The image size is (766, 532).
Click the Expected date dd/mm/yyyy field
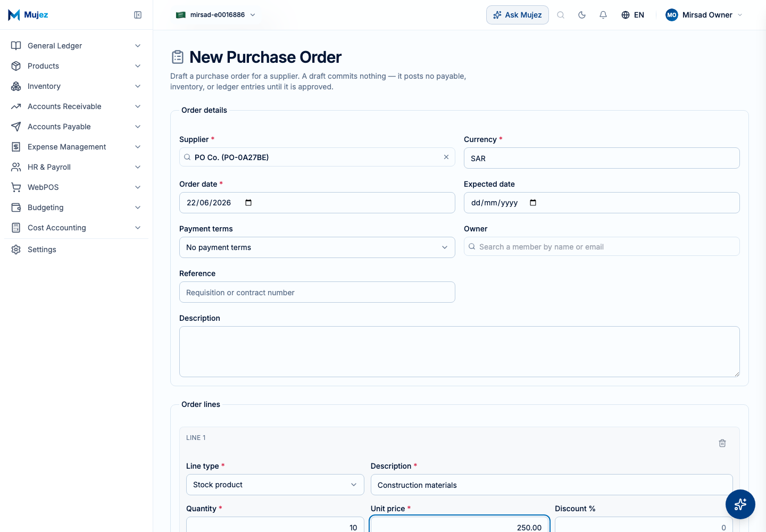(x=602, y=203)
